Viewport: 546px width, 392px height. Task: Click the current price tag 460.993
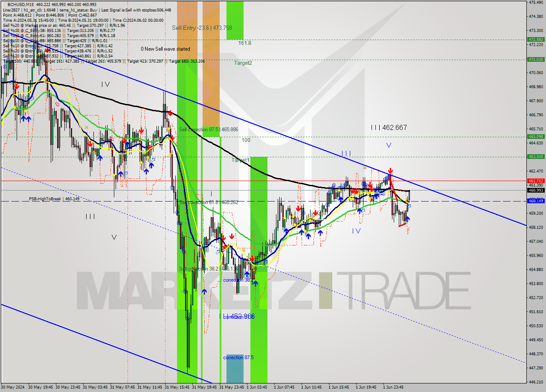tap(536, 190)
